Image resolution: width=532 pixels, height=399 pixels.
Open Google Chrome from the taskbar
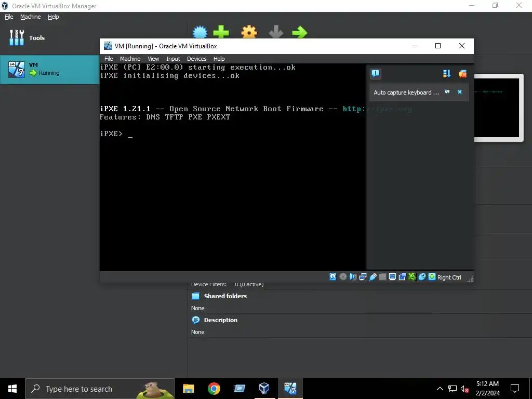tap(214, 389)
